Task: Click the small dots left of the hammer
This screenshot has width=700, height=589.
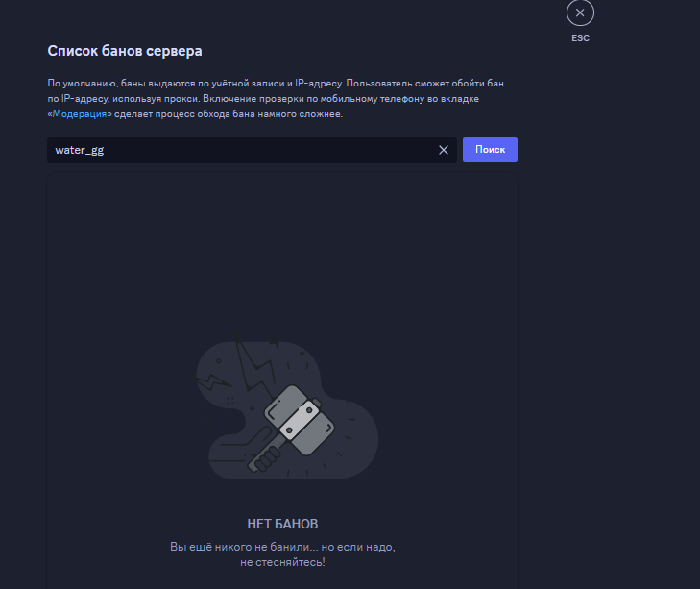Action: point(230,398)
